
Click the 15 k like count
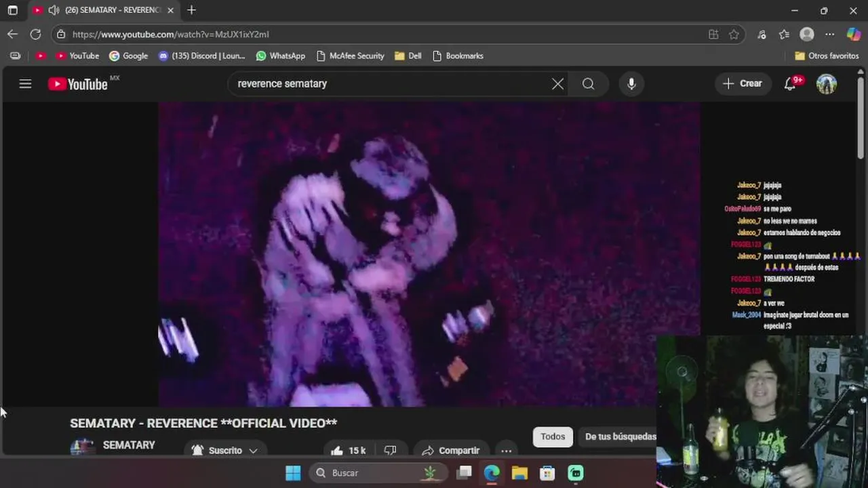pos(357,451)
